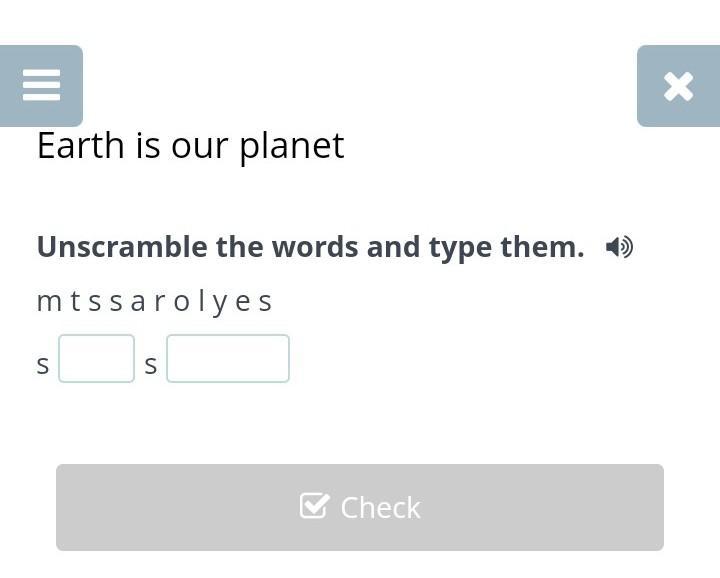Click the 's' before the second input box
720x578 pixels.
[x=151, y=364]
